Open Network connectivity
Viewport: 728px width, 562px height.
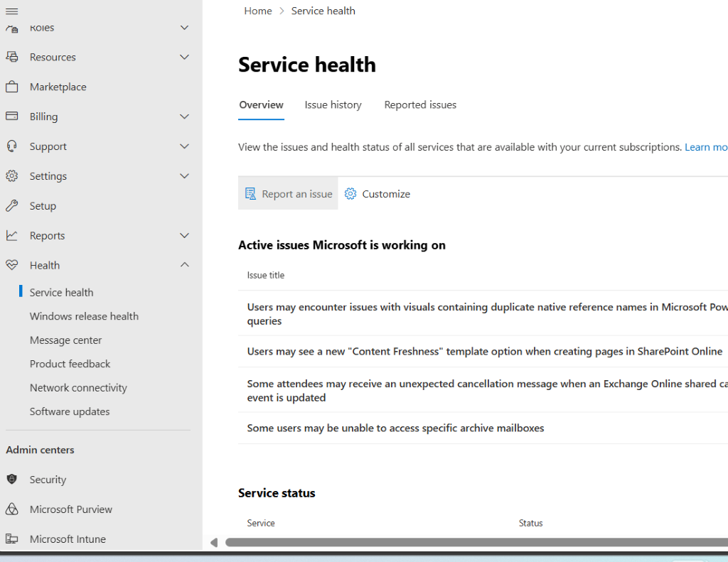(78, 387)
